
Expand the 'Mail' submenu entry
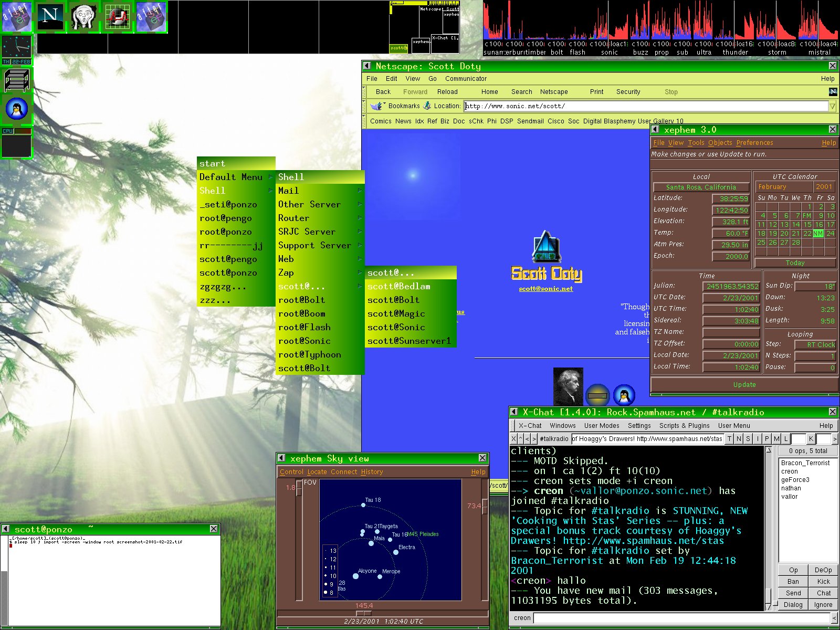click(x=320, y=191)
